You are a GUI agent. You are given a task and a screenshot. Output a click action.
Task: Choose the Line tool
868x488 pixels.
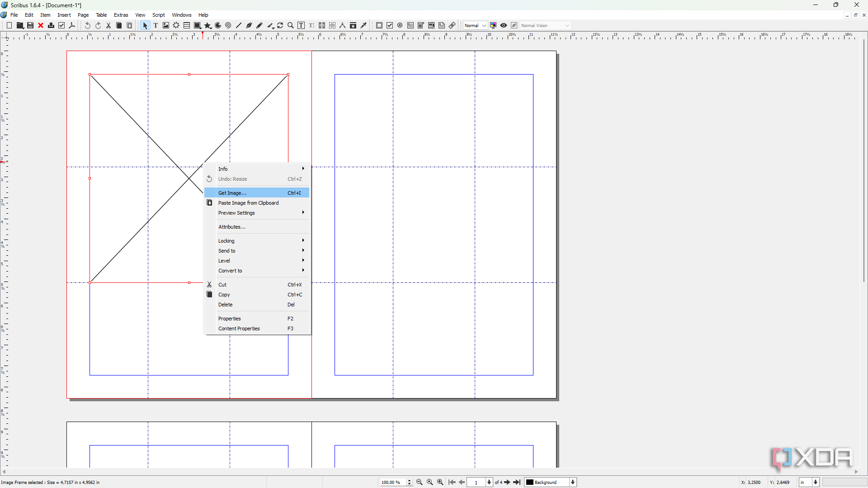[239, 26]
